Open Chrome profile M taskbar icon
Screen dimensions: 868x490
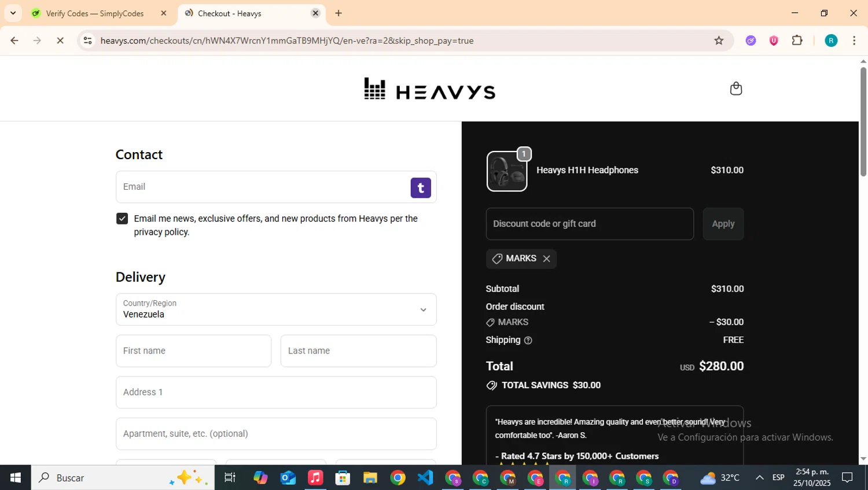click(x=507, y=478)
